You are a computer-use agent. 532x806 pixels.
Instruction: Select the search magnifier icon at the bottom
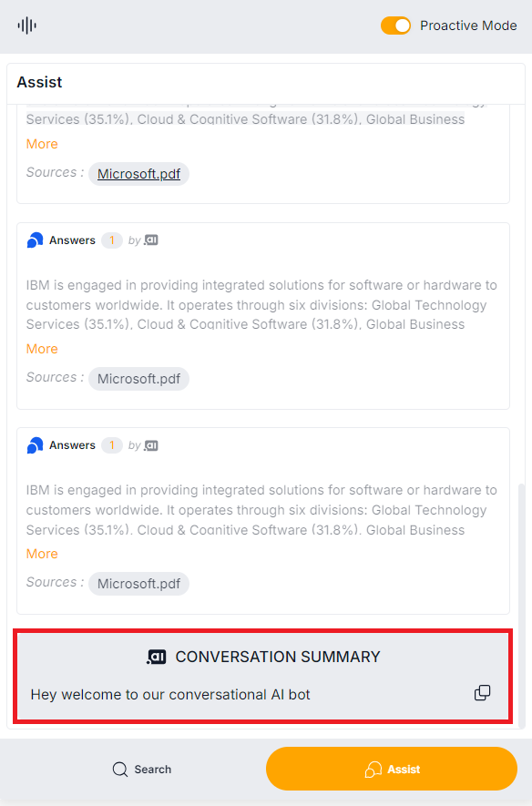(119, 769)
